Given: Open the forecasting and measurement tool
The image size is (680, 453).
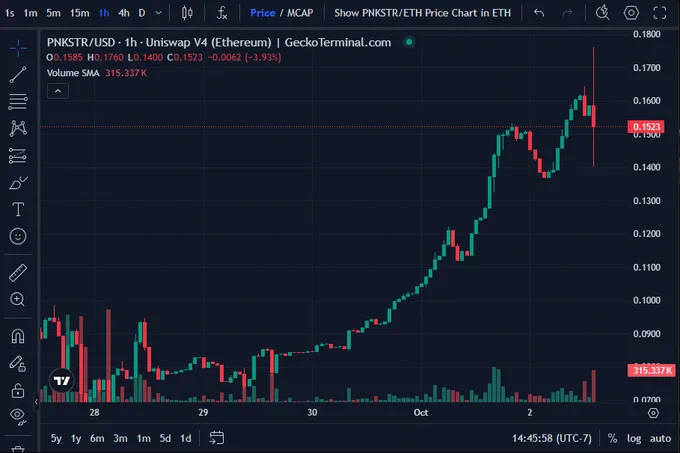Looking at the screenshot, I should tap(18, 156).
